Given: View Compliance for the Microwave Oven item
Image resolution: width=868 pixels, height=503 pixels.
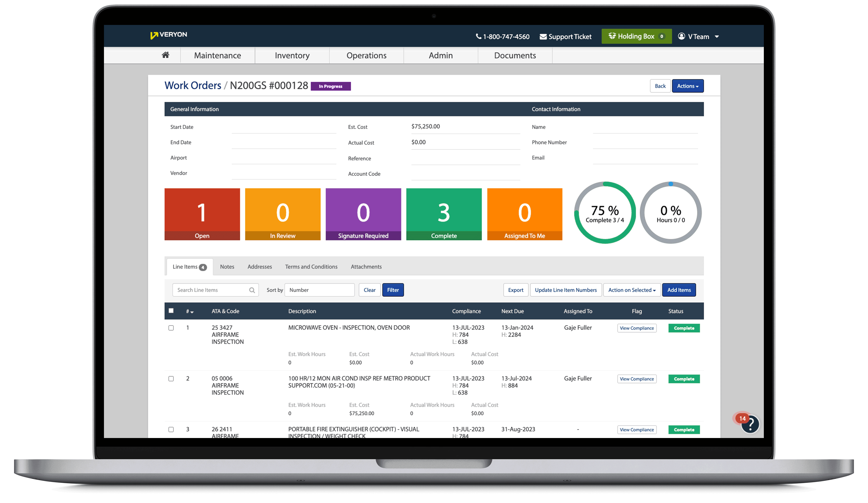Looking at the screenshot, I should pos(637,328).
